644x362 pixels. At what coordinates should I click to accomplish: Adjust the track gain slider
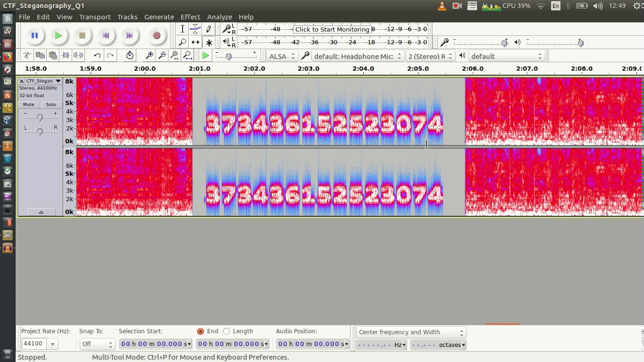pyautogui.click(x=40, y=117)
